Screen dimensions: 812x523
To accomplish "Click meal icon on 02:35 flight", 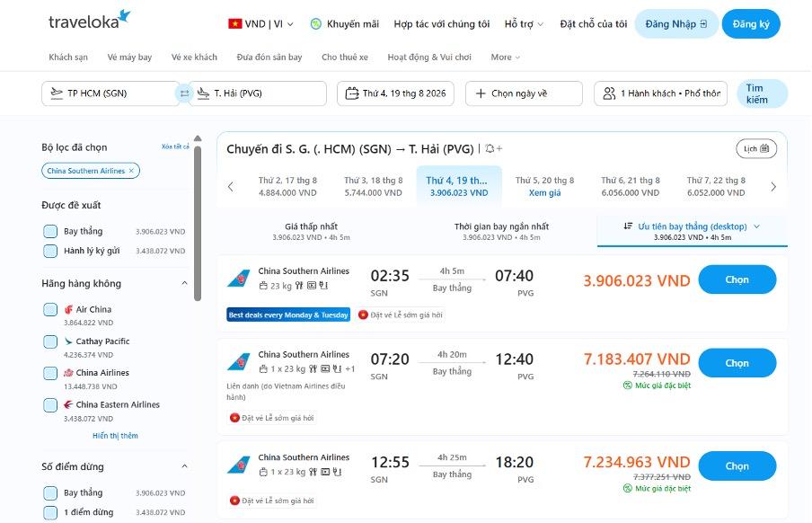I will 299,285.
